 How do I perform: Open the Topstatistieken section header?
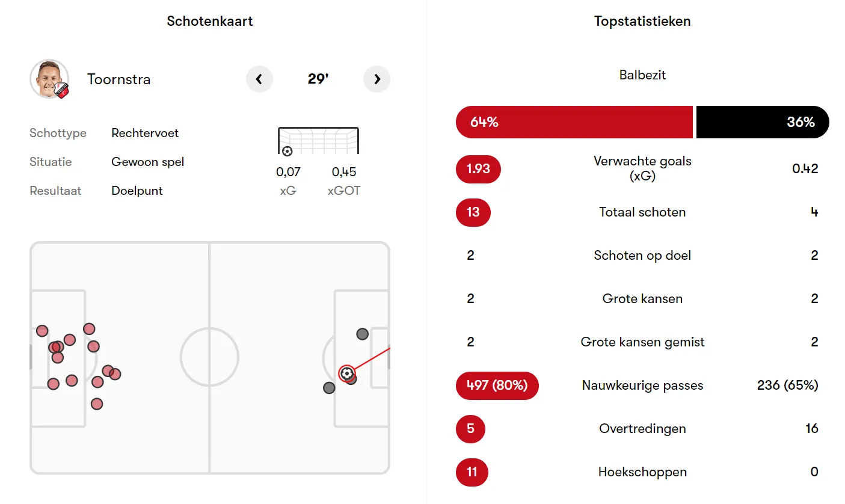click(642, 21)
